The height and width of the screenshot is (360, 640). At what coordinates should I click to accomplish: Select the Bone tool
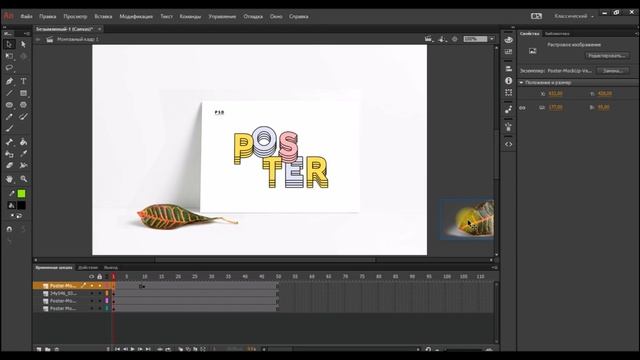pos(9,142)
